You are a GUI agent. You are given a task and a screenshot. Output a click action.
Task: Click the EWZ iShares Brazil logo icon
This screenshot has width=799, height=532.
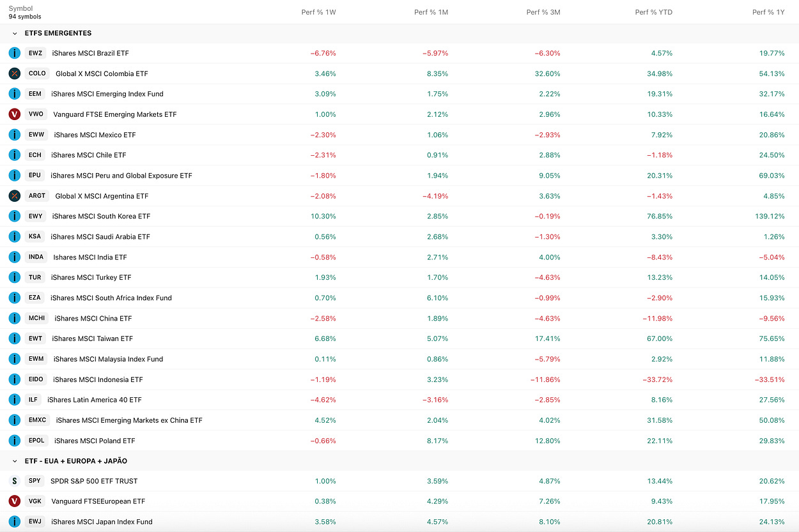point(15,53)
